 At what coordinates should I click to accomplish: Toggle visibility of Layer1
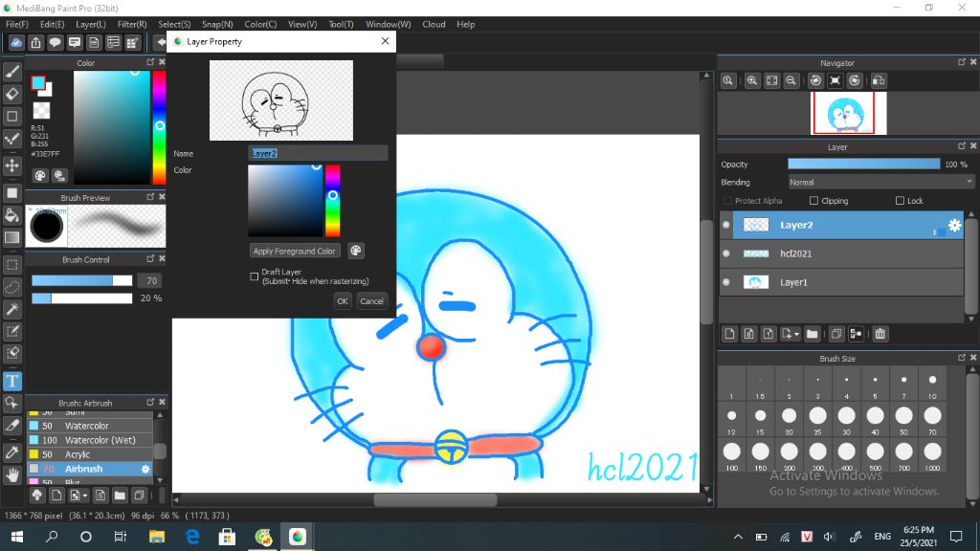pos(725,282)
